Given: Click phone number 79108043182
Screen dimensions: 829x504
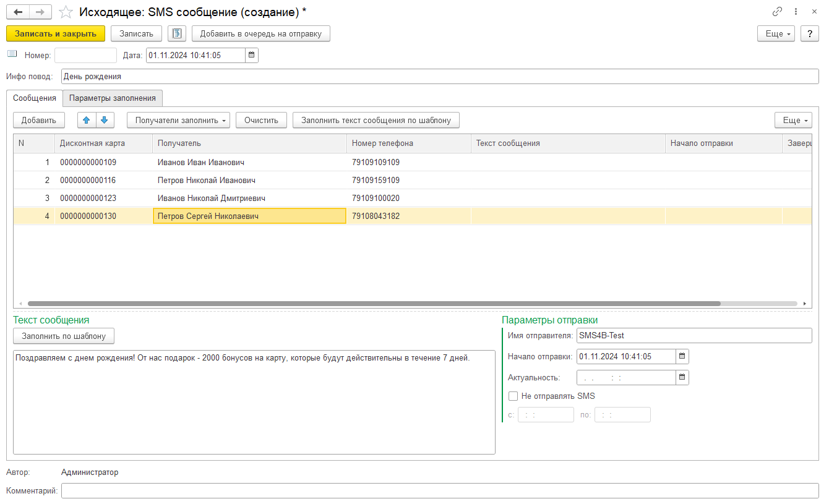Looking at the screenshot, I should [376, 216].
